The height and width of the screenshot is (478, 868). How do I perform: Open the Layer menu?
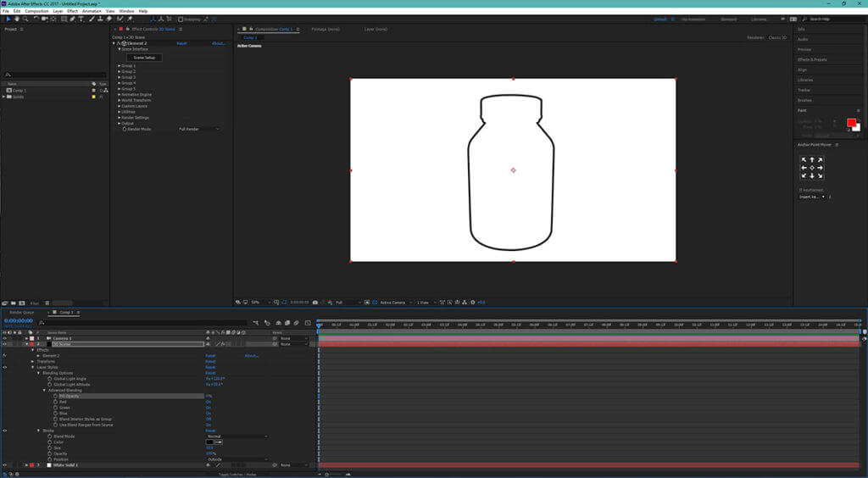(58, 11)
